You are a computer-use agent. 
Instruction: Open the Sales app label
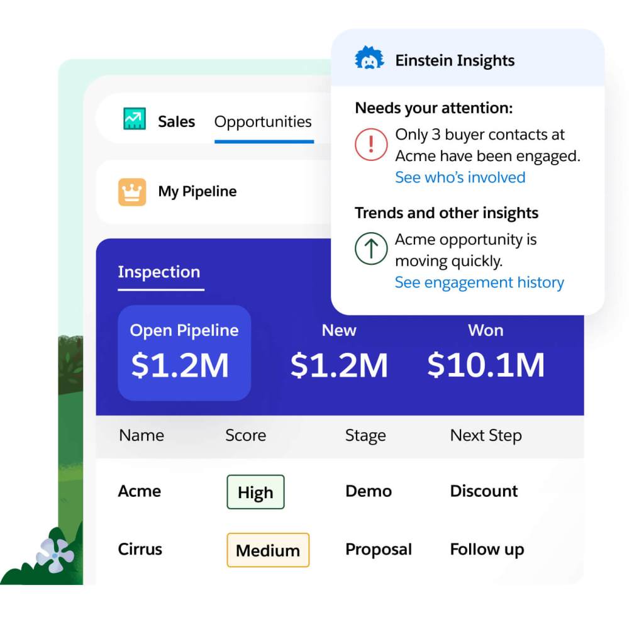(176, 121)
